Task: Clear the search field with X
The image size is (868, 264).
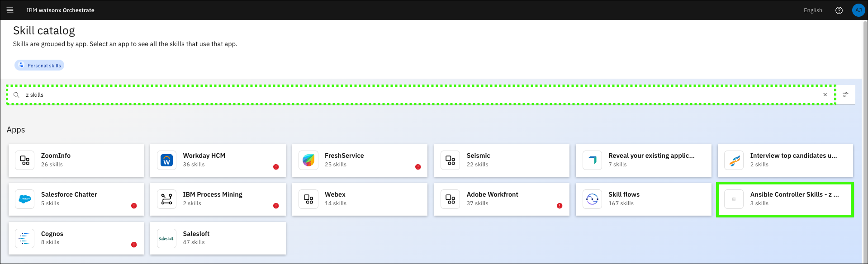Action: [825, 95]
